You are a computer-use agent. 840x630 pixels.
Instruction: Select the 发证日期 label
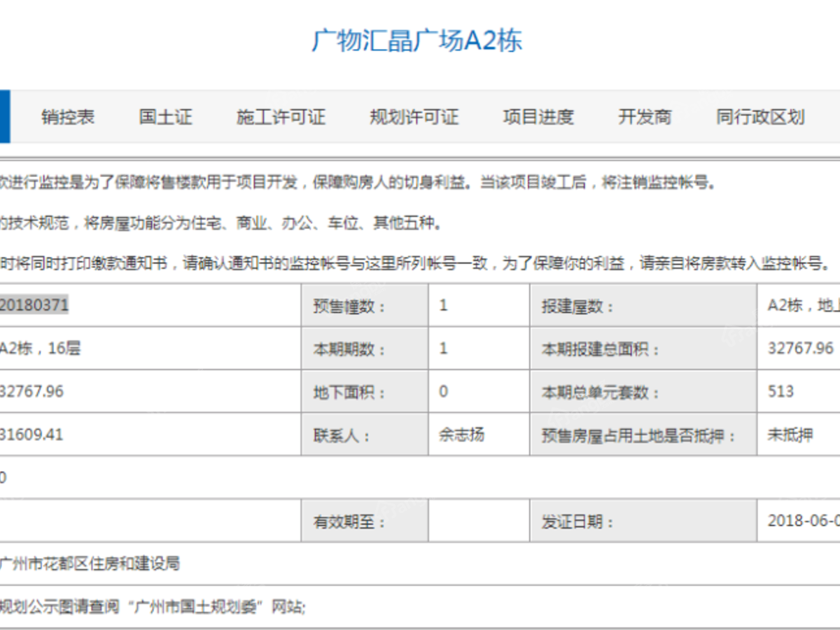point(577,521)
